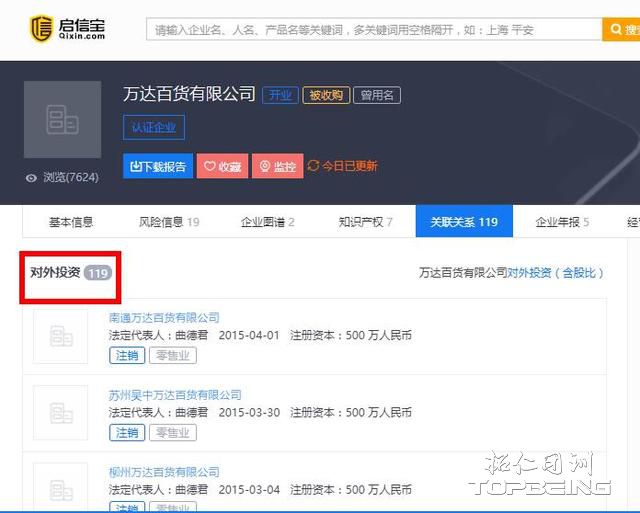
Task: Click 南通万达百货 company logo thumbnail
Action: click(x=60, y=336)
